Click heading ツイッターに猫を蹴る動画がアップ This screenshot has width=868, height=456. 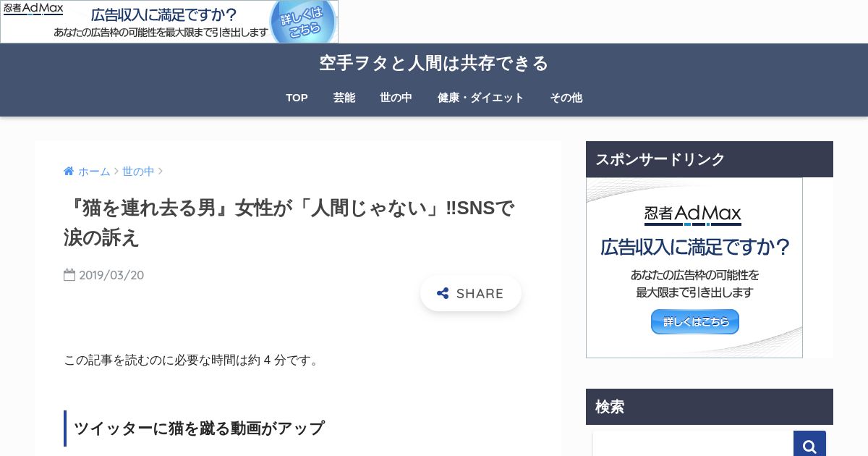point(200,428)
